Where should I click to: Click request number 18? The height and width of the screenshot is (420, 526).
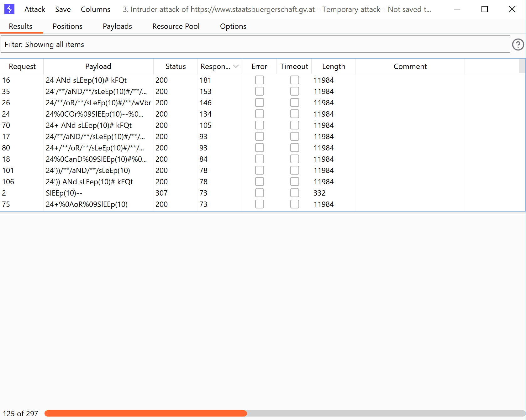pyautogui.click(x=6, y=159)
